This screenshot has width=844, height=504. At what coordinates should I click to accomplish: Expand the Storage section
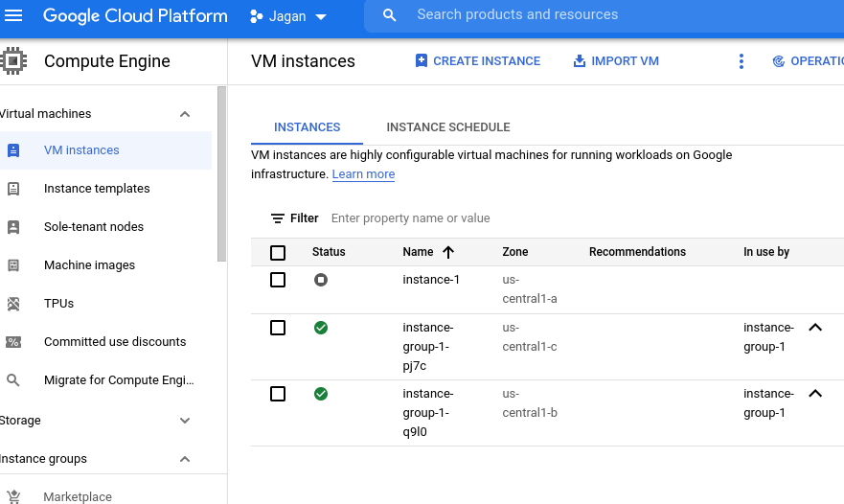click(185, 421)
